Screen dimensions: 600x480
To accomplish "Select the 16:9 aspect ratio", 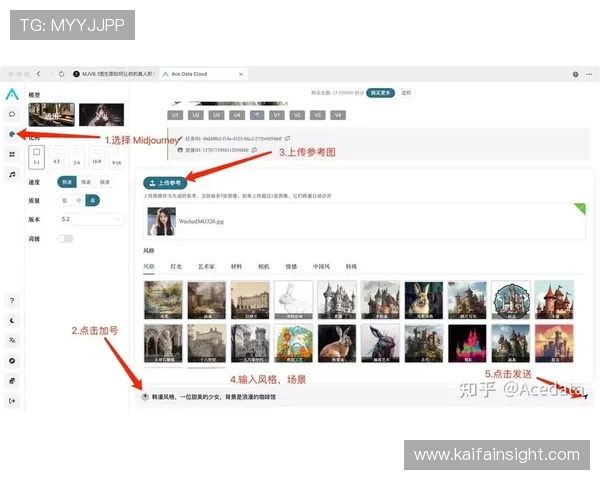I will 96,157.
